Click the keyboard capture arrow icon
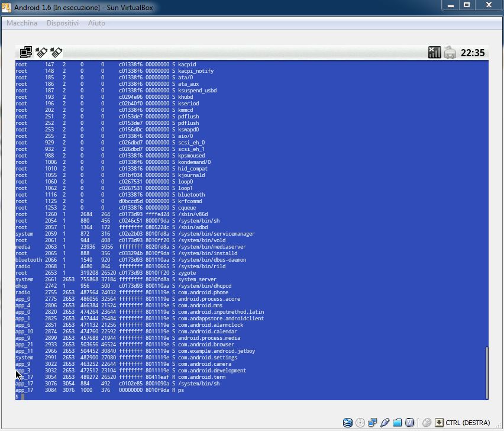The height and width of the screenshot is (431, 504). pyautogui.click(x=439, y=422)
